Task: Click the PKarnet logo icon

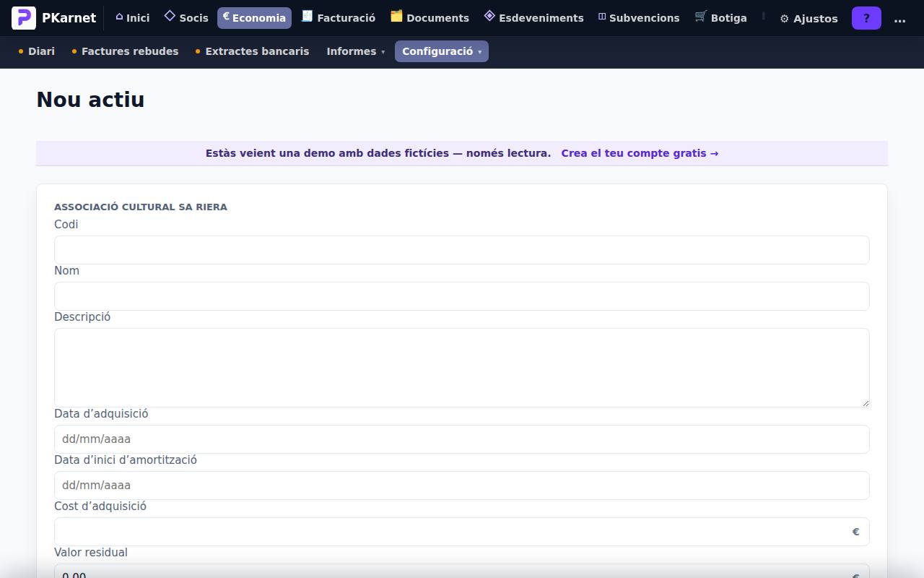Action: (24, 18)
